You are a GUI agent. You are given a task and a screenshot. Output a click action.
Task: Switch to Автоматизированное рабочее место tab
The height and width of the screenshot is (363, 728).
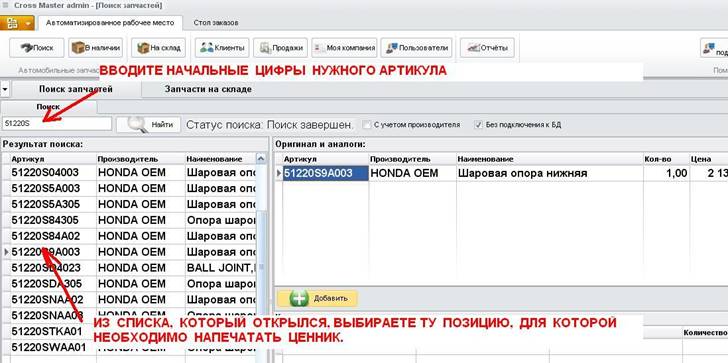[x=110, y=22]
